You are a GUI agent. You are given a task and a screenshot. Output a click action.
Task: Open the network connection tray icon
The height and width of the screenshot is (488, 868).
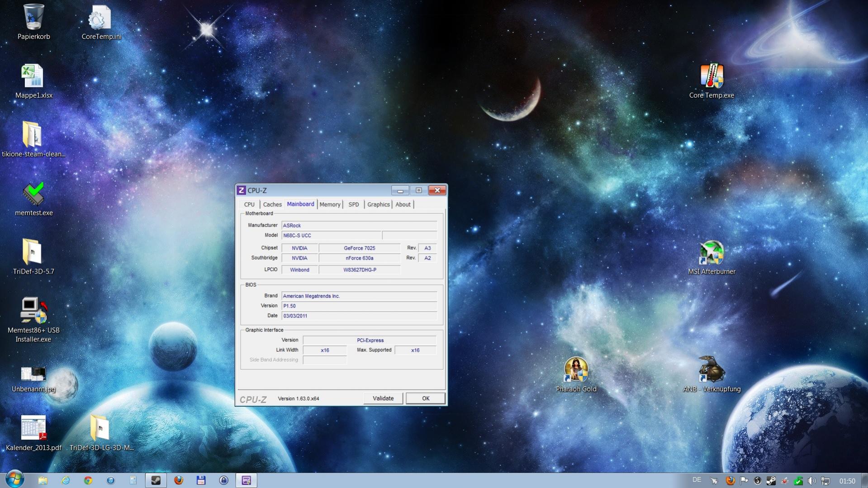[825, 481]
